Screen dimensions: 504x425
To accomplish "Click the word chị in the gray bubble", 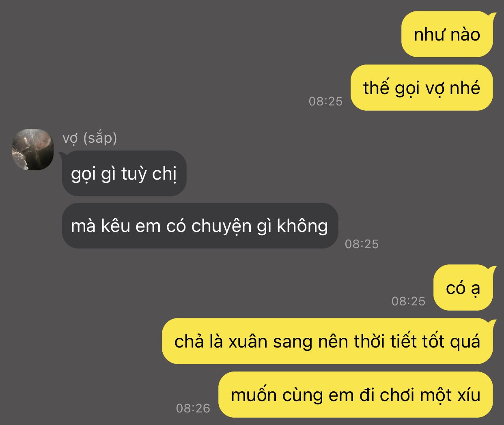I will (x=164, y=174).
